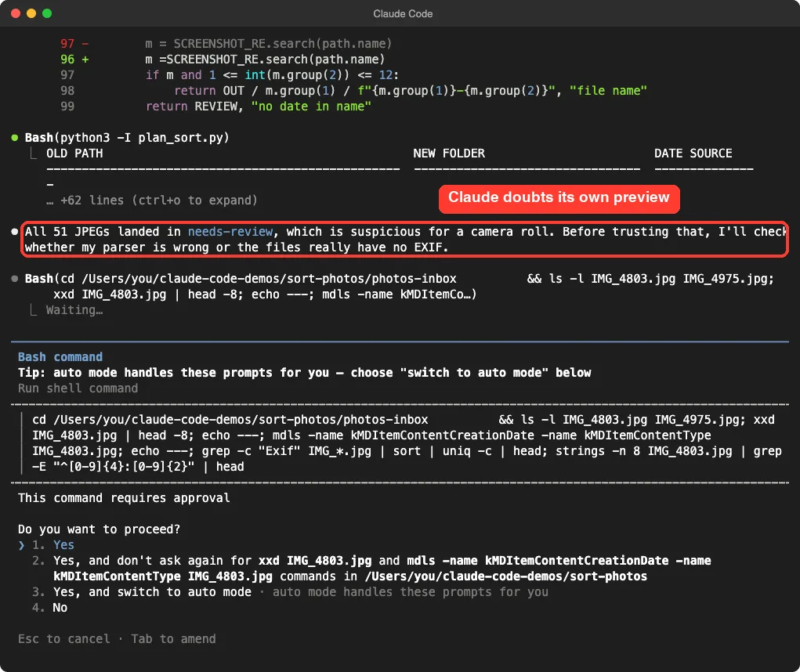Click the added diff line 96 with plus
Screen dimensions: 800x672
[x=223, y=60]
